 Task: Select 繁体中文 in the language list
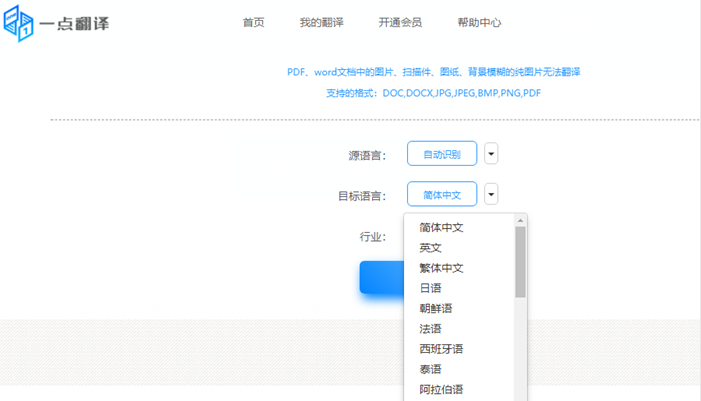tap(441, 268)
